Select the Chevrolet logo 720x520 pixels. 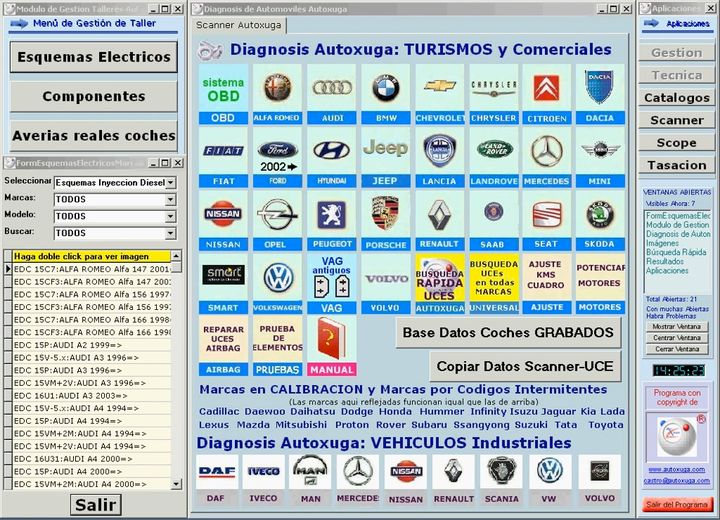439,88
